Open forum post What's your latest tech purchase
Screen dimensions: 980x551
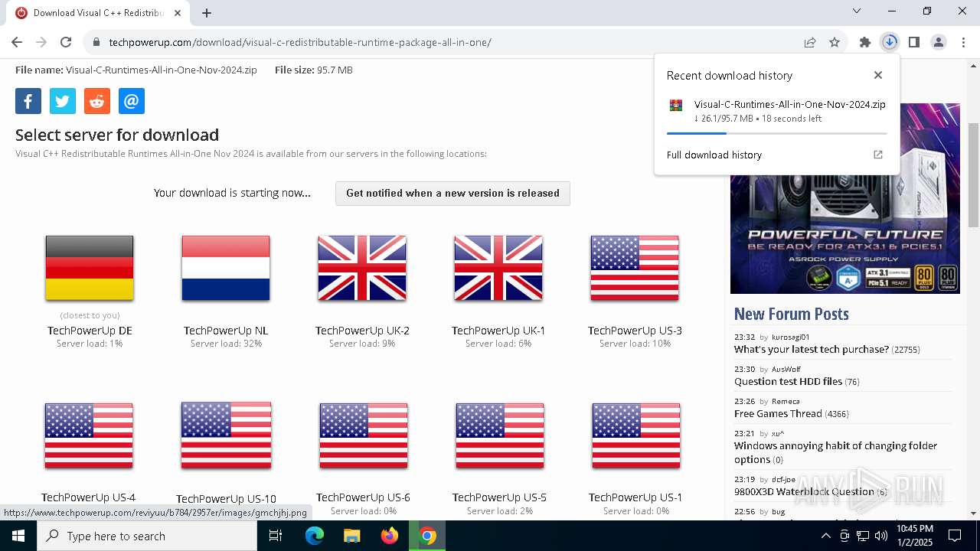pyautogui.click(x=812, y=349)
